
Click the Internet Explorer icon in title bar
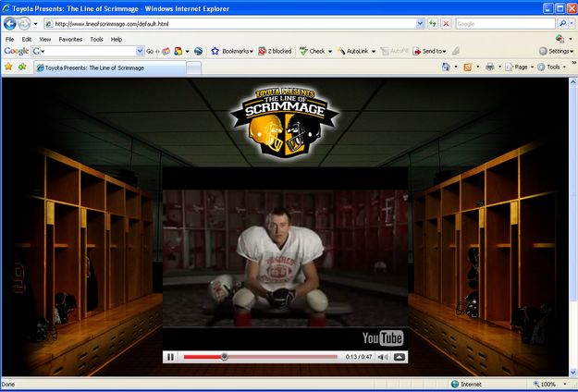(6, 8)
